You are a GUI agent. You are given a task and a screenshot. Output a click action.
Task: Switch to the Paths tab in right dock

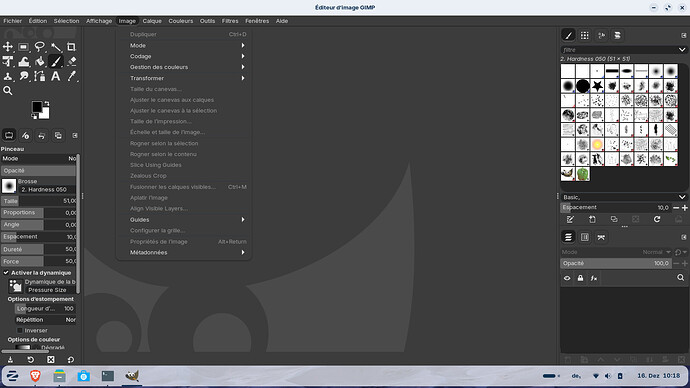pos(601,238)
